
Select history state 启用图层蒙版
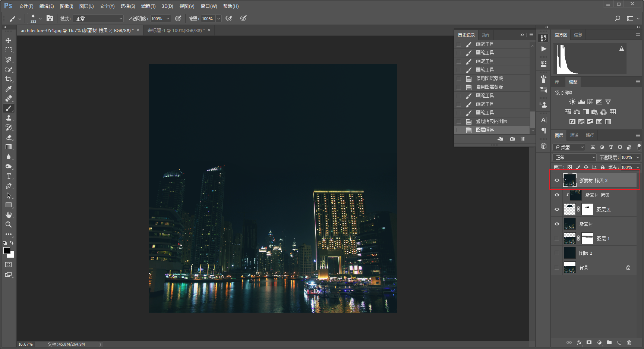(x=492, y=87)
